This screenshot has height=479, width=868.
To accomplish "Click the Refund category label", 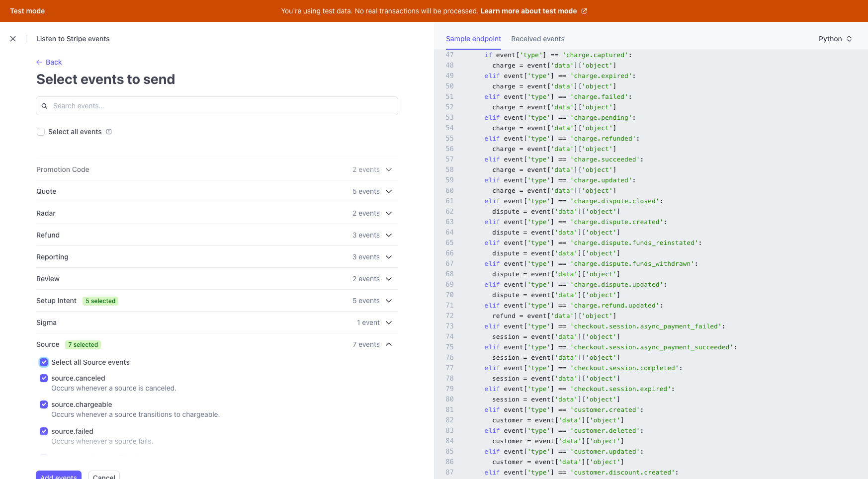I will (x=48, y=235).
